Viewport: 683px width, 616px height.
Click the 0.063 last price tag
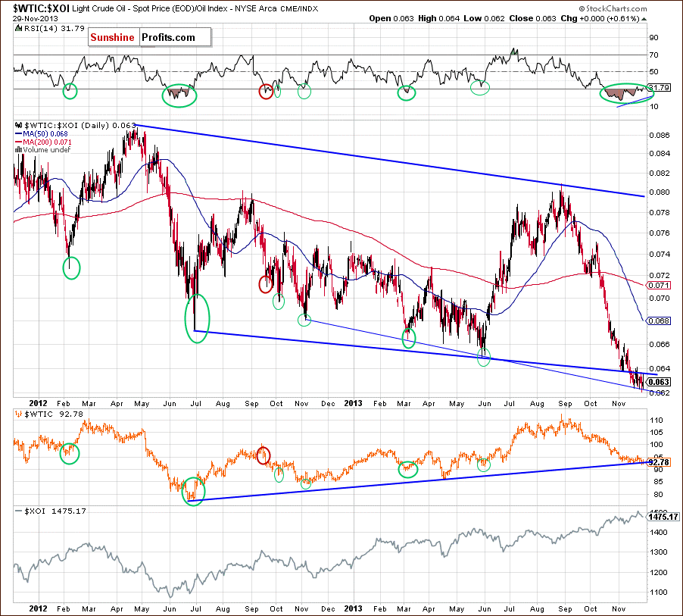(x=659, y=382)
